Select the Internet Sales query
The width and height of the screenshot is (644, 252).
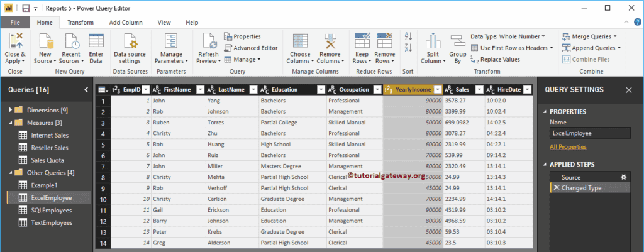click(50, 135)
